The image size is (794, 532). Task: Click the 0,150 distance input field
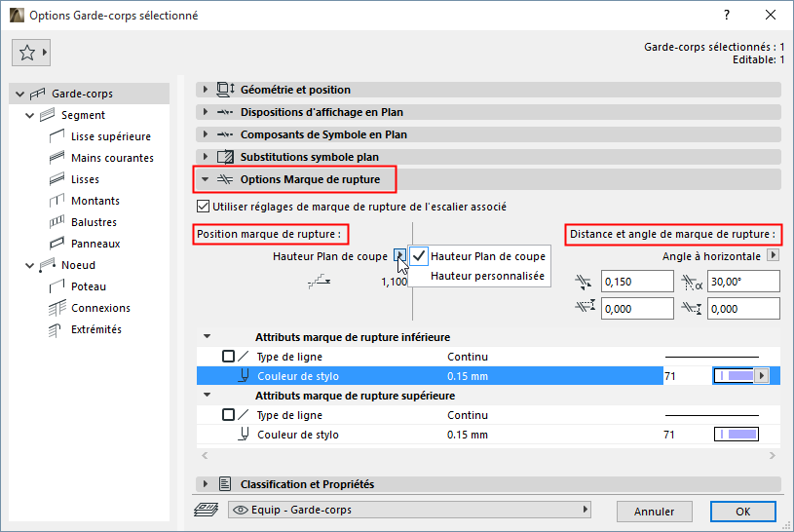point(637,282)
